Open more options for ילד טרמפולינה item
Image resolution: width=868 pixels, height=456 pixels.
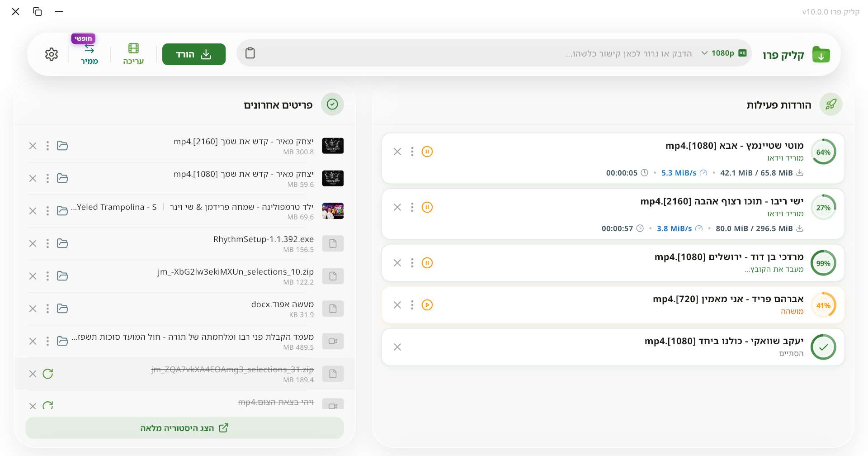pos(47,211)
